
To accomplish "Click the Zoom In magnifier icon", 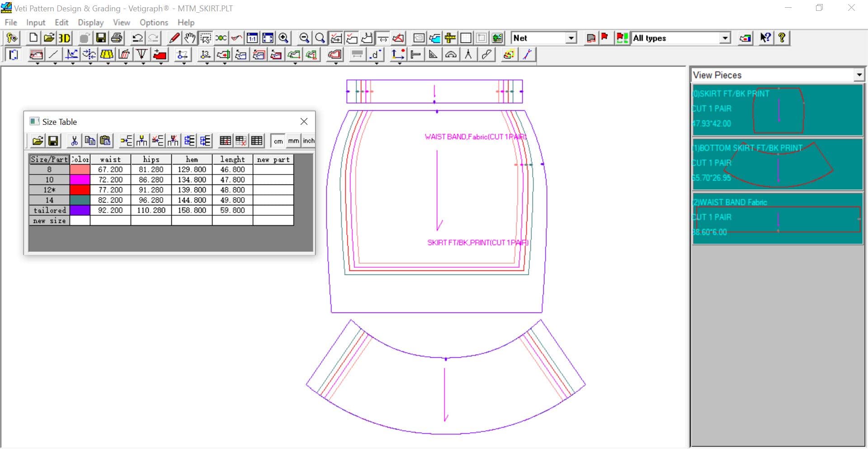I will click(283, 38).
